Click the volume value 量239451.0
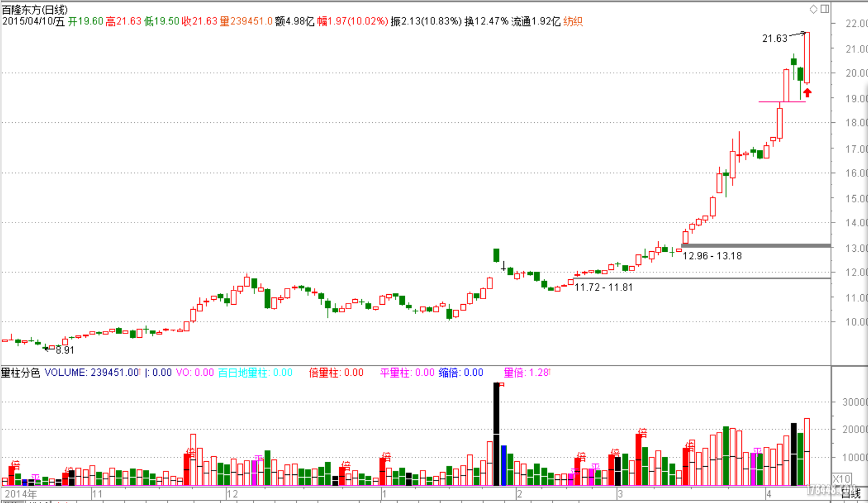 tap(246, 21)
